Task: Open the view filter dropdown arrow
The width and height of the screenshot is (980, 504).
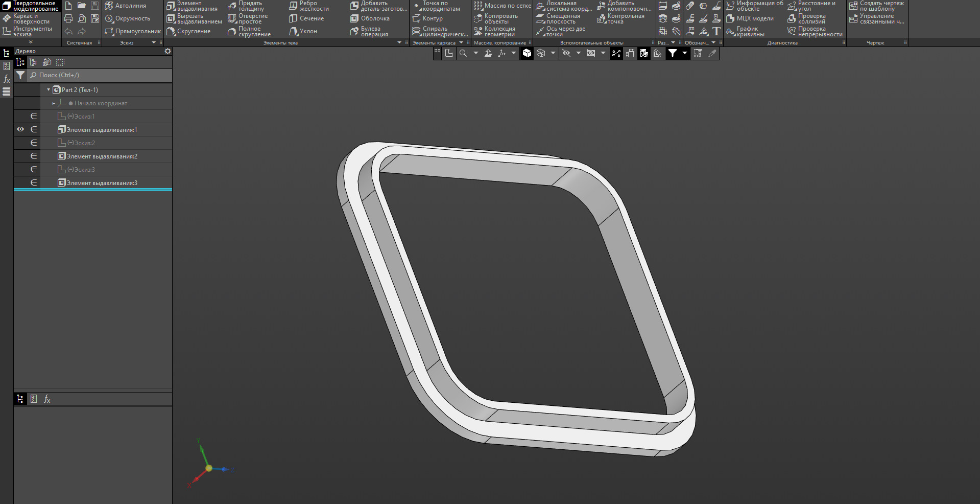Action: 685,53
